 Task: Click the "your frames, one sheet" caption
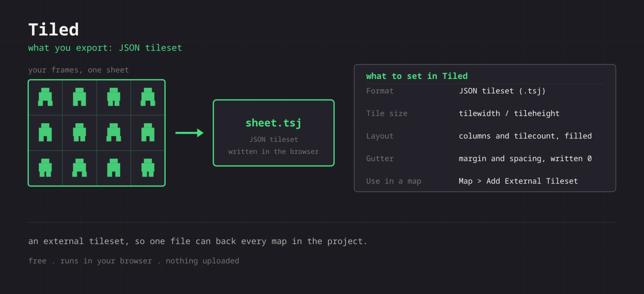tap(78, 70)
